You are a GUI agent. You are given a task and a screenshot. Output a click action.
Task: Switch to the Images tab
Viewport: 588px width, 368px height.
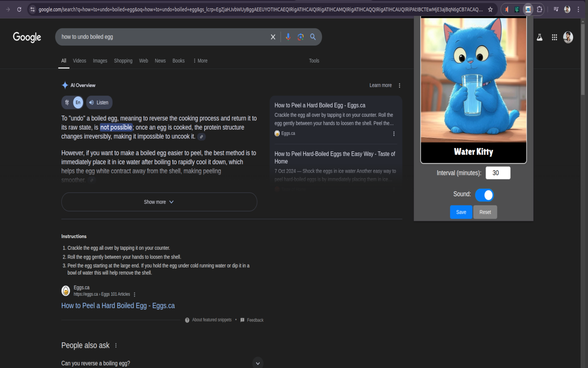tap(100, 60)
